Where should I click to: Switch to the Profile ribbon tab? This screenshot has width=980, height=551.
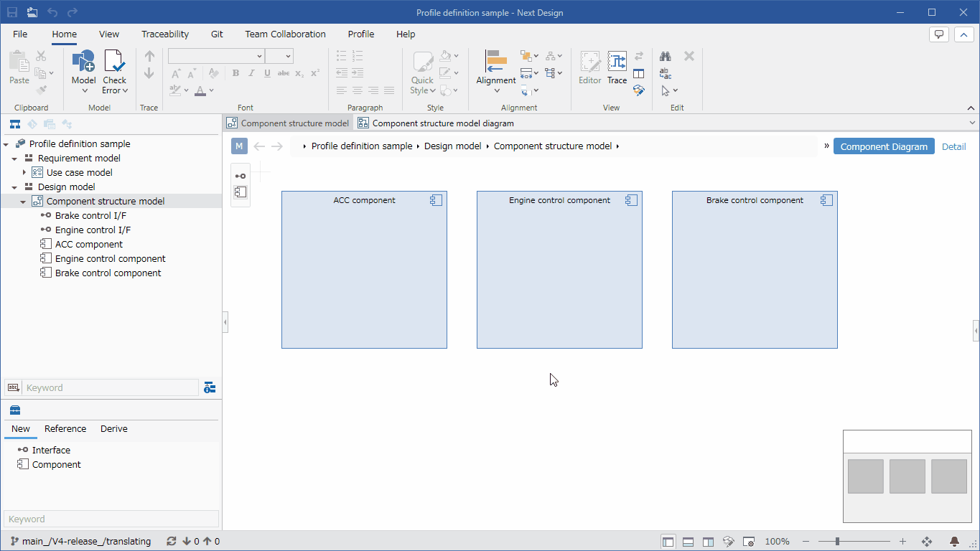[361, 34]
